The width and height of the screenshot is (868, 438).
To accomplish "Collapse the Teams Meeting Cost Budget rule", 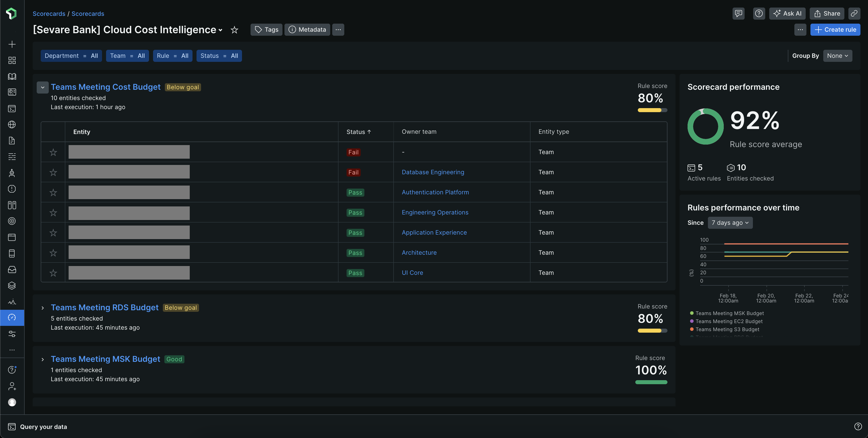I will tap(42, 87).
